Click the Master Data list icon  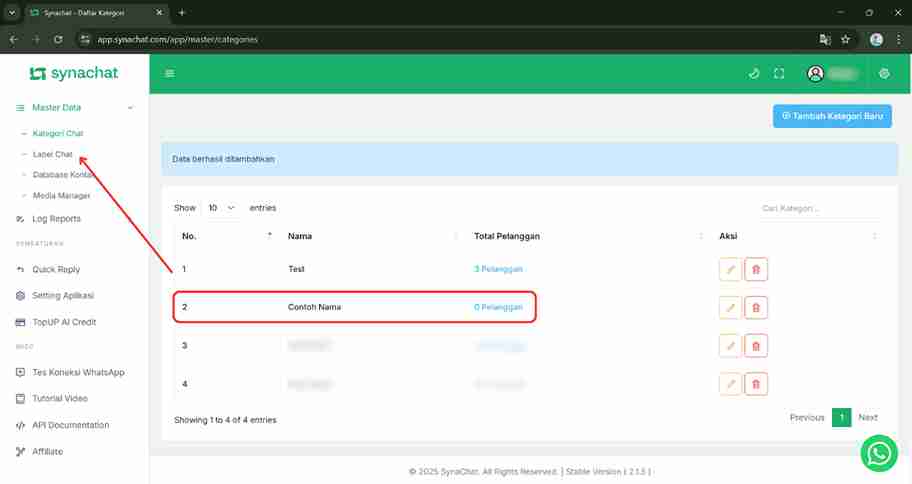(x=20, y=108)
